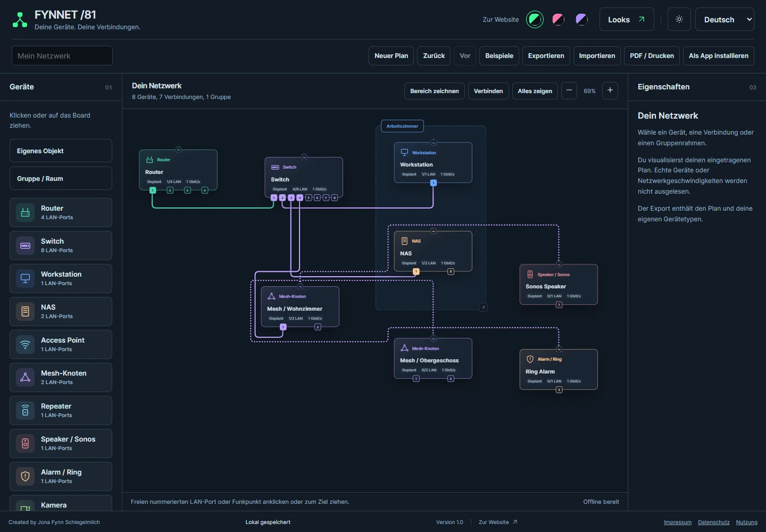
Task: Click port 1 on the Sonos Speaker node
Action: click(559, 305)
